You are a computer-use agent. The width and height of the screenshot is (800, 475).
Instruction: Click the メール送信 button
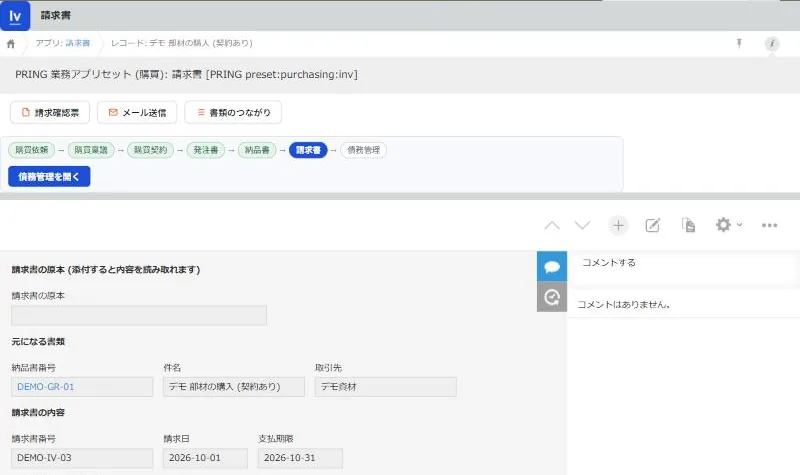click(x=137, y=112)
